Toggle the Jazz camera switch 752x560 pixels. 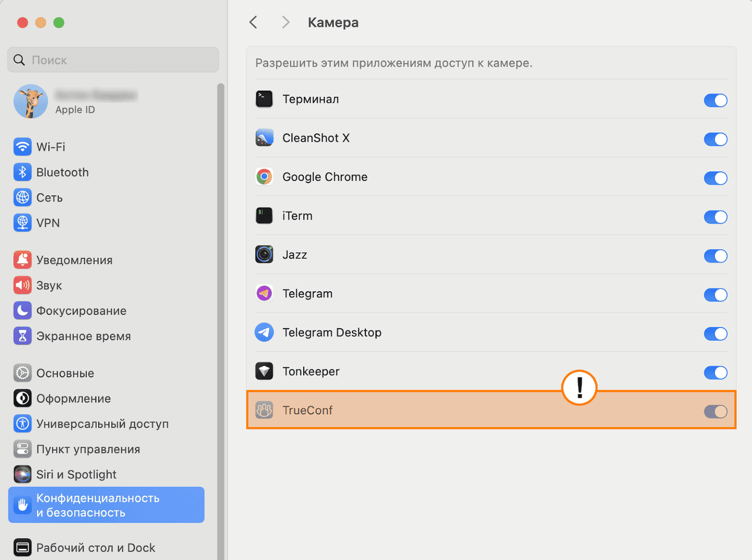point(716,256)
